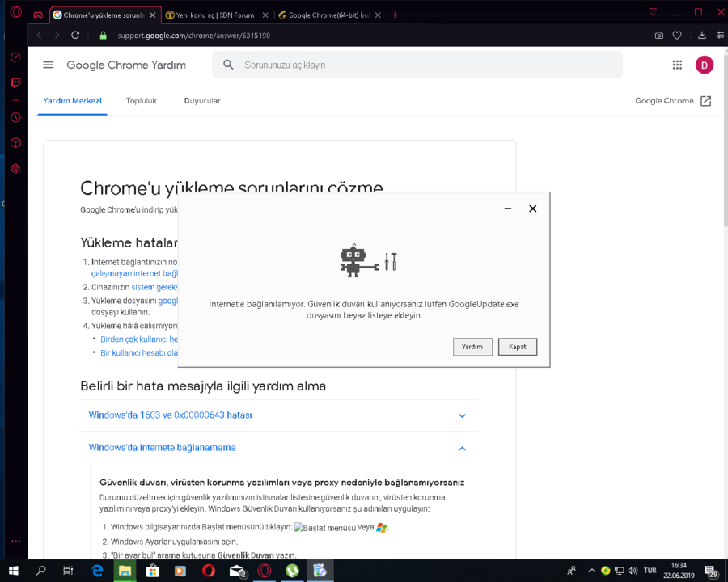
Task: Launch Microsoft Edge from taskbar
Action: point(97,571)
